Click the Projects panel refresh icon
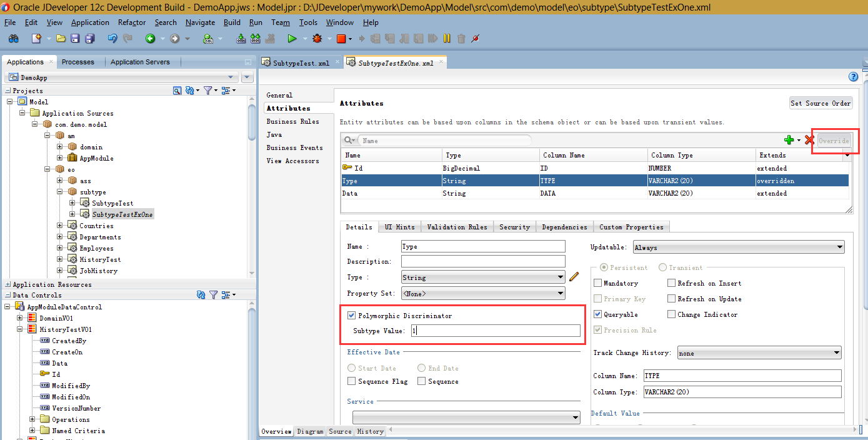The width and height of the screenshot is (868, 440). (x=191, y=91)
